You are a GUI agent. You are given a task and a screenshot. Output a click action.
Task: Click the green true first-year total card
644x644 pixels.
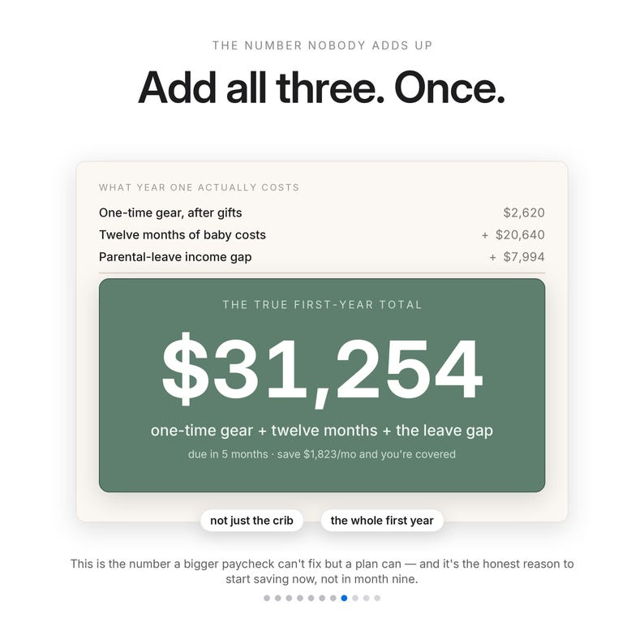[322, 385]
